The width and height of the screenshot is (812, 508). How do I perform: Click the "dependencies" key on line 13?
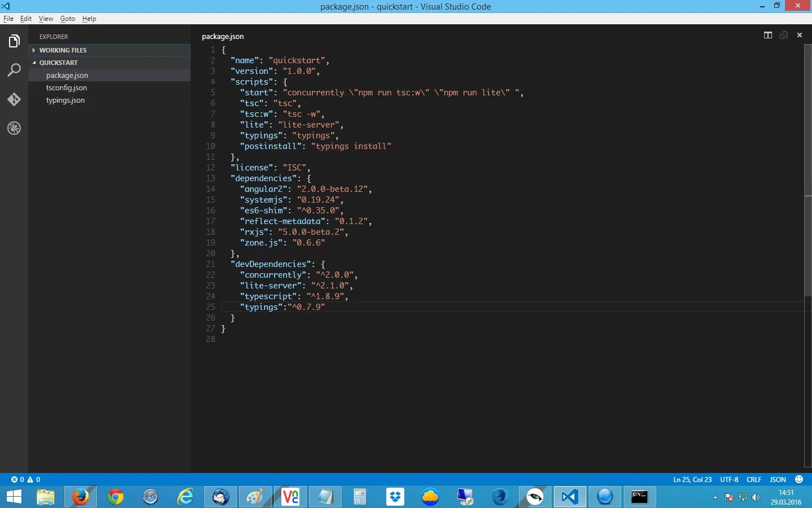[263, 178]
